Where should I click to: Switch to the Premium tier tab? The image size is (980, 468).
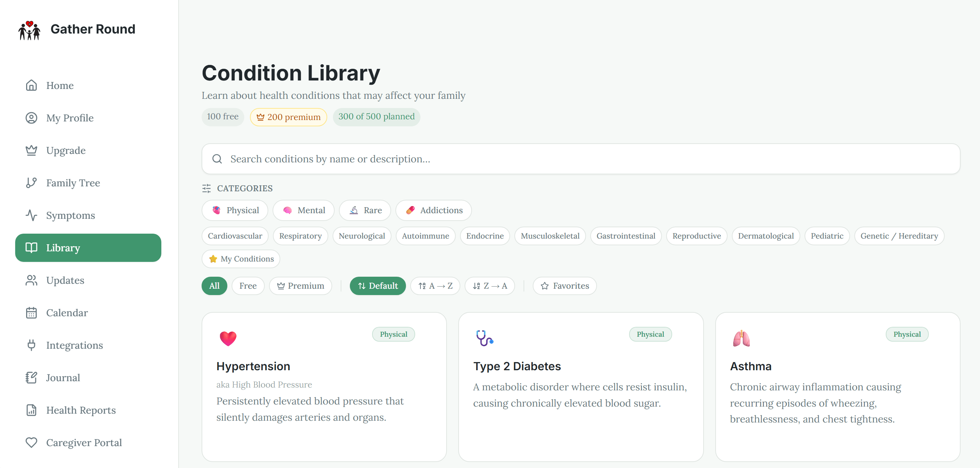pyautogui.click(x=300, y=286)
